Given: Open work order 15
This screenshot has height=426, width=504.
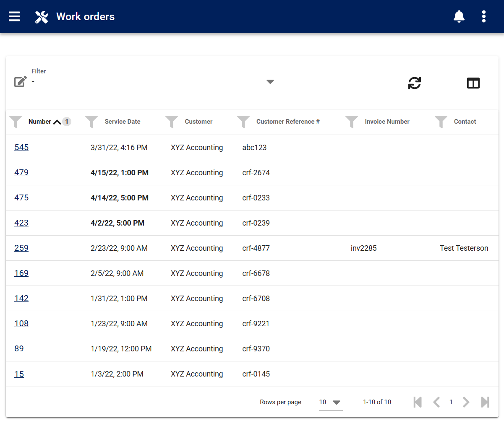Looking at the screenshot, I should (x=19, y=374).
